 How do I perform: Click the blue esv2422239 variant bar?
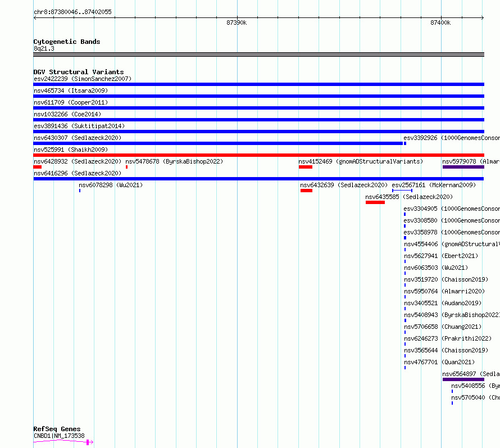(258, 84)
